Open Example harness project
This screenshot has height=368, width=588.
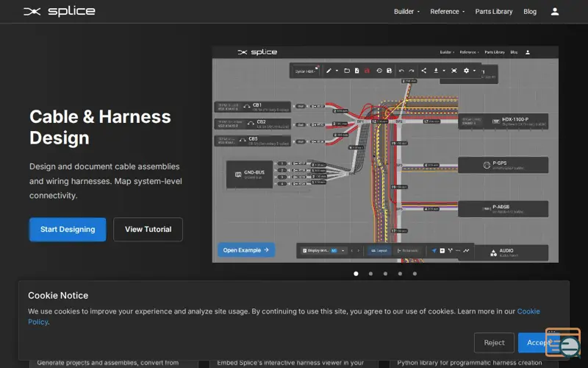tap(246, 250)
